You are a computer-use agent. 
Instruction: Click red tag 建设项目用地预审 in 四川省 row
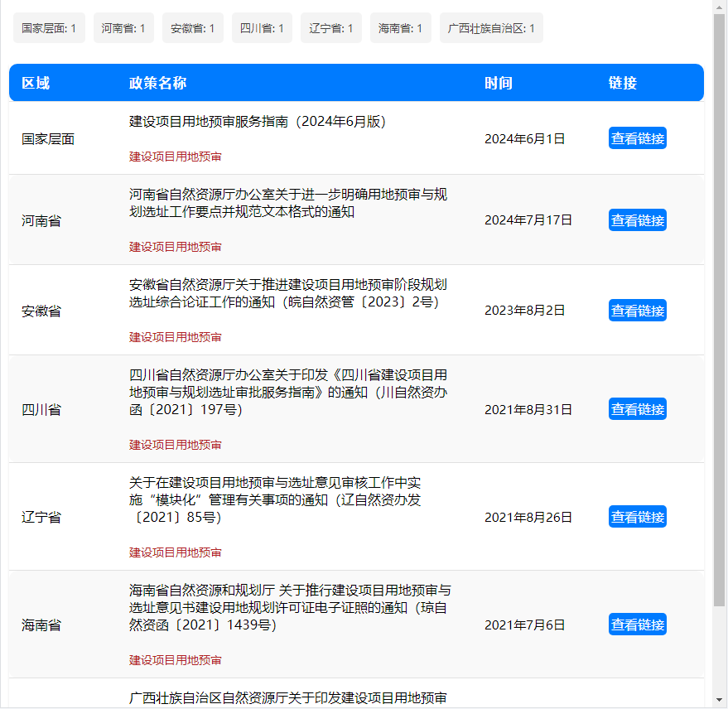(x=175, y=445)
